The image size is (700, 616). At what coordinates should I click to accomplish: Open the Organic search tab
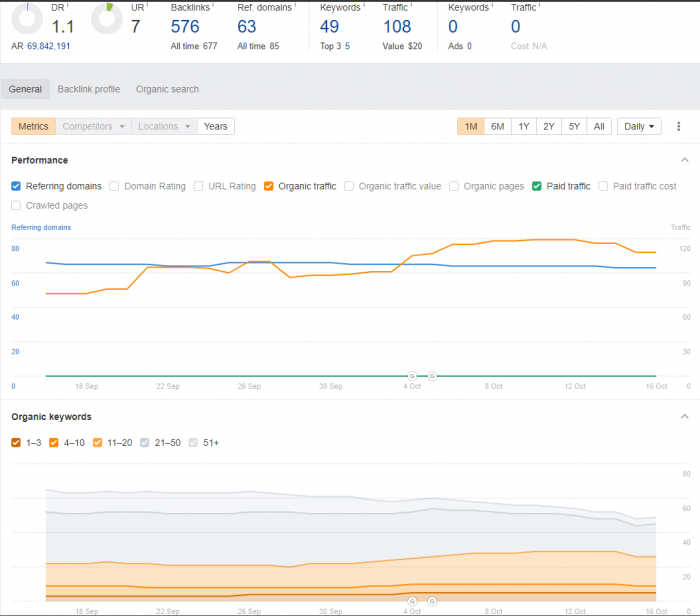(167, 89)
